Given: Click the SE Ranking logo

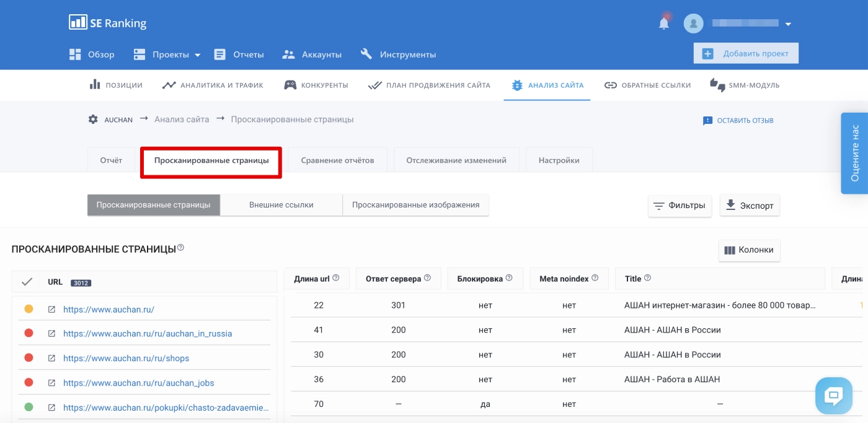Looking at the screenshot, I should [108, 23].
